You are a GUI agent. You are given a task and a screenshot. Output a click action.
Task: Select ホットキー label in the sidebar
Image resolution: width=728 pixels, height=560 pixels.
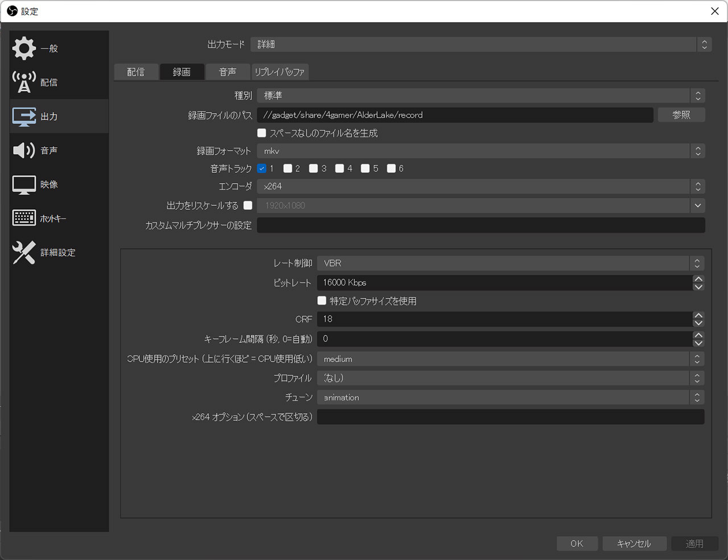pyautogui.click(x=53, y=218)
